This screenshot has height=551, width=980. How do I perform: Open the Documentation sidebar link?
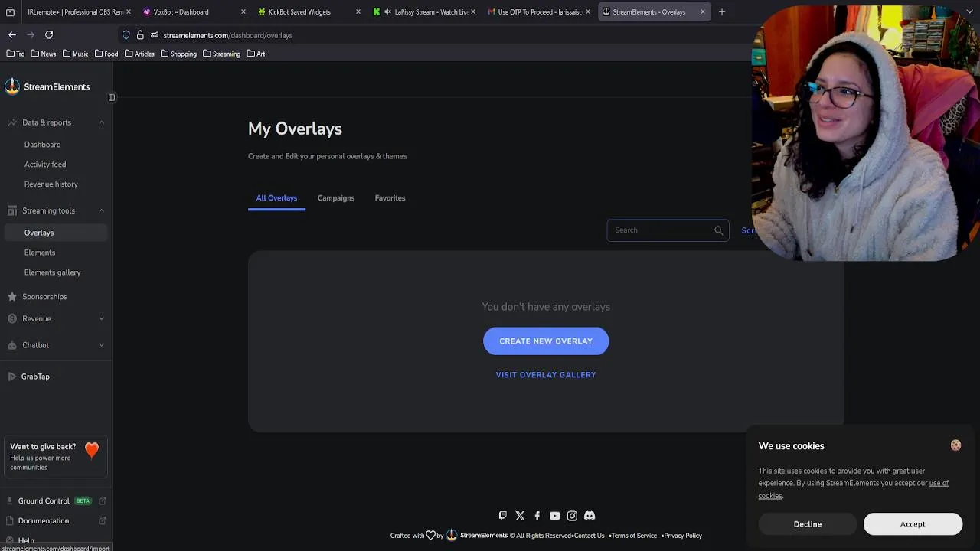(x=44, y=521)
